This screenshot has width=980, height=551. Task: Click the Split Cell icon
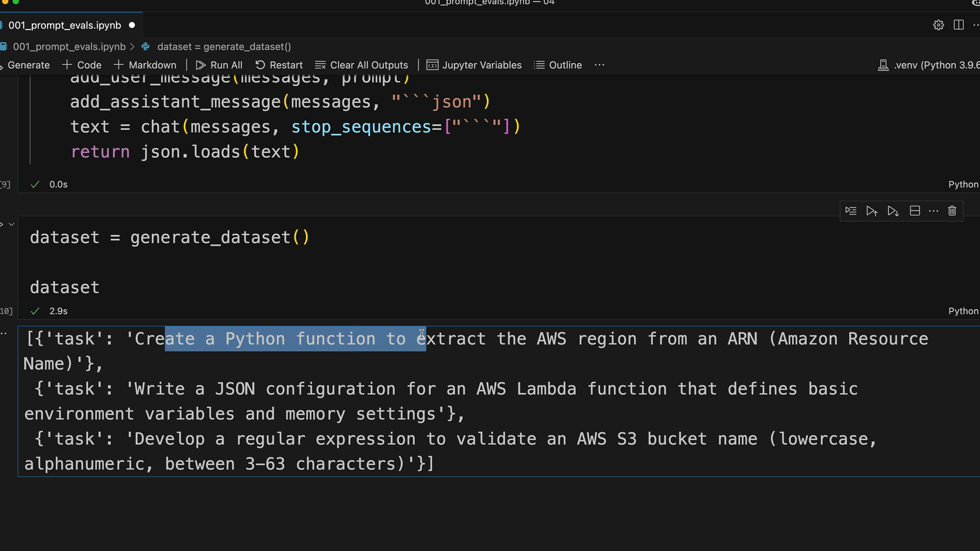tap(915, 211)
